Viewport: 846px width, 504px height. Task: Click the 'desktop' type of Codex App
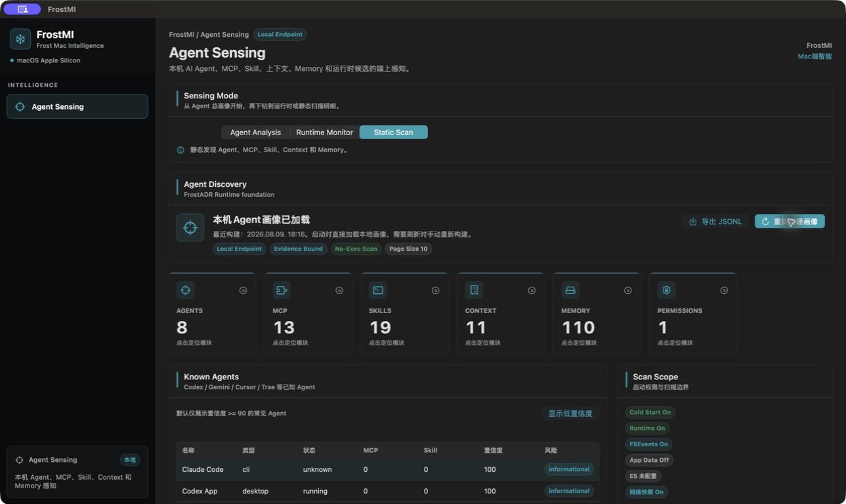[x=255, y=491]
